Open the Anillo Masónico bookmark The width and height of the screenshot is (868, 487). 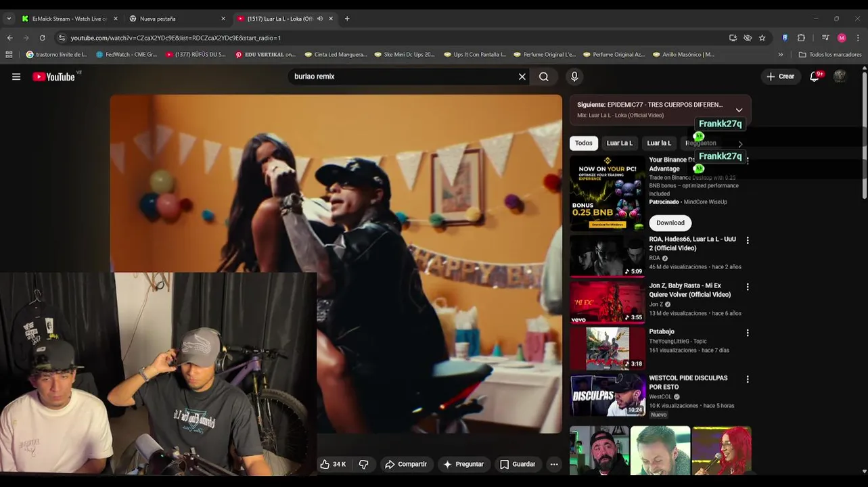[684, 54]
